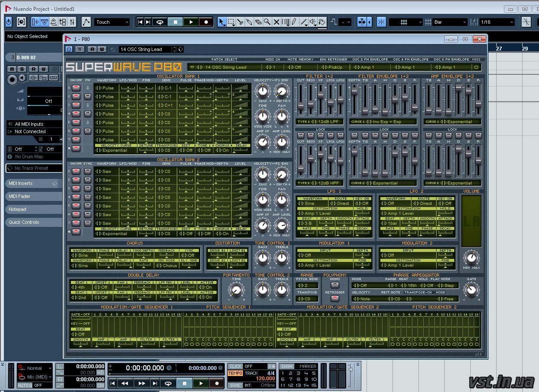Open the Bar grid type dropdown
The width and height of the screenshot is (539, 392).
click(450, 22)
